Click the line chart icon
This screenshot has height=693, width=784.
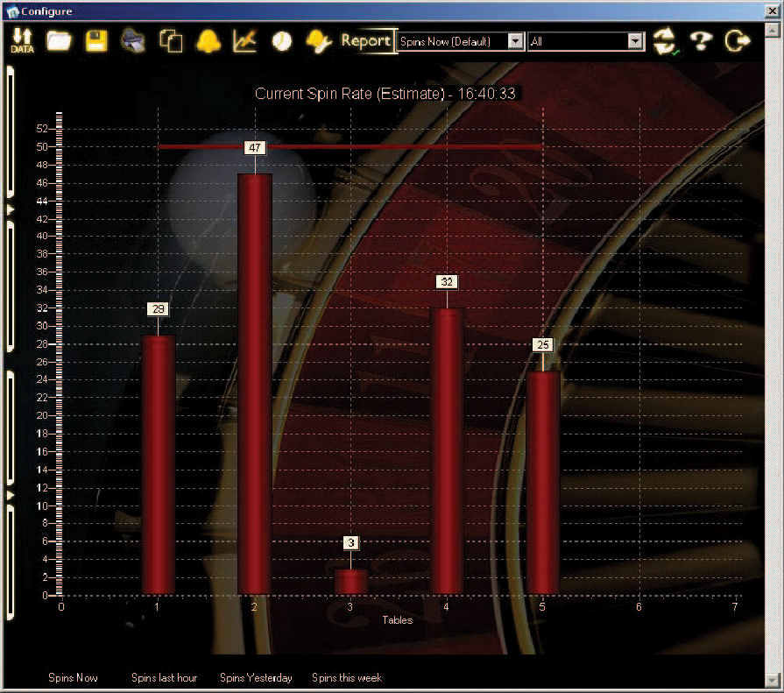pos(244,41)
